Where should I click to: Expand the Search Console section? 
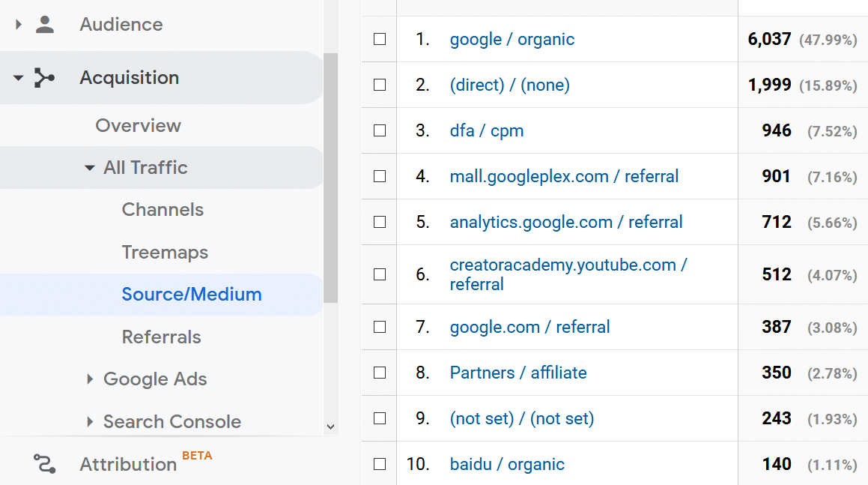coord(90,422)
